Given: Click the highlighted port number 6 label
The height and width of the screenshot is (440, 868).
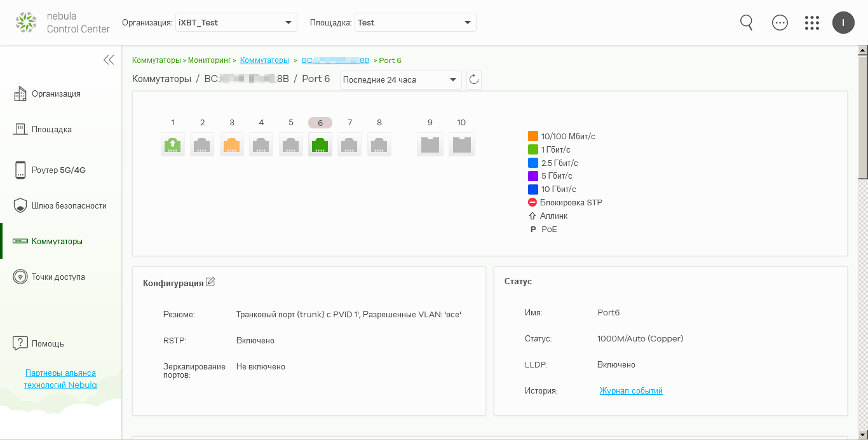Looking at the screenshot, I should tap(320, 123).
